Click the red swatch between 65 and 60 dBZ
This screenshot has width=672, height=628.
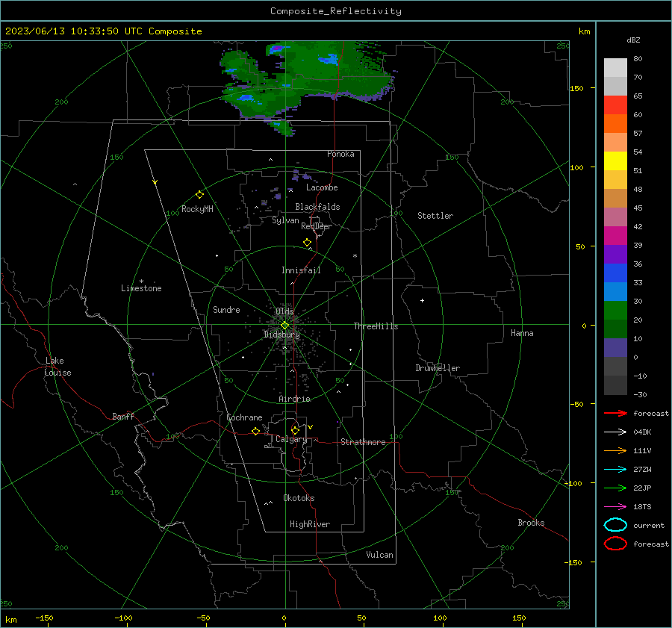click(x=615, y=105)
